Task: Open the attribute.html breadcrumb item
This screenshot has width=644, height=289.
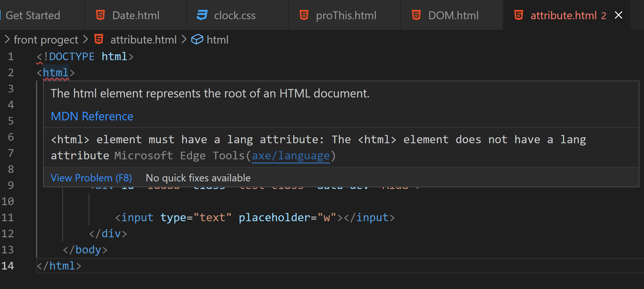Action: (x=143, y=40)
